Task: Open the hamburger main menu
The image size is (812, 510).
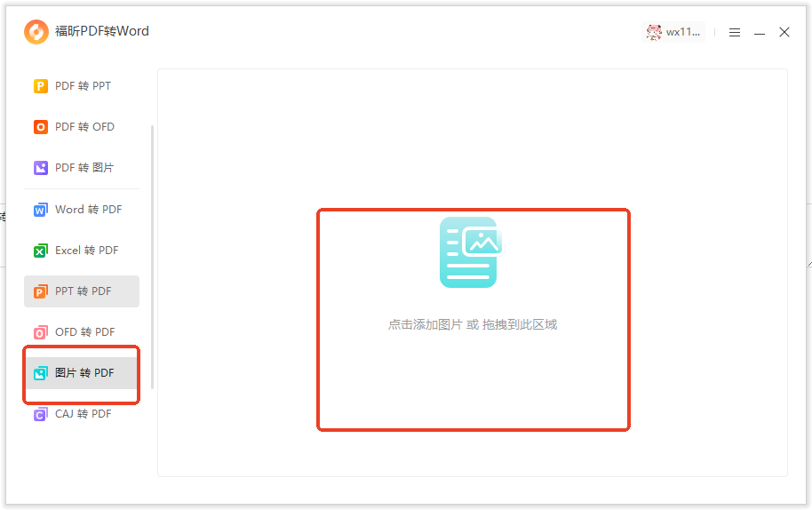Action: point(735,32)
